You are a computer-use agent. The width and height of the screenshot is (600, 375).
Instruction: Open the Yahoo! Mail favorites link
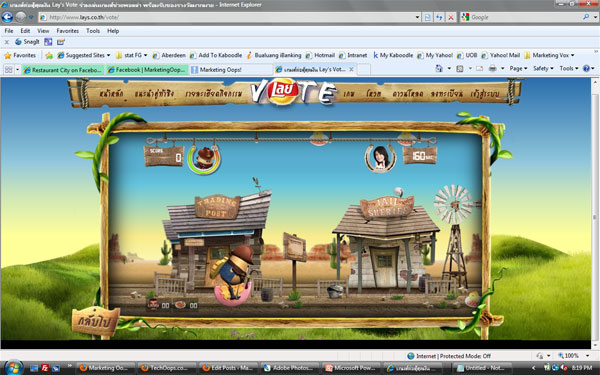(501, 55)
